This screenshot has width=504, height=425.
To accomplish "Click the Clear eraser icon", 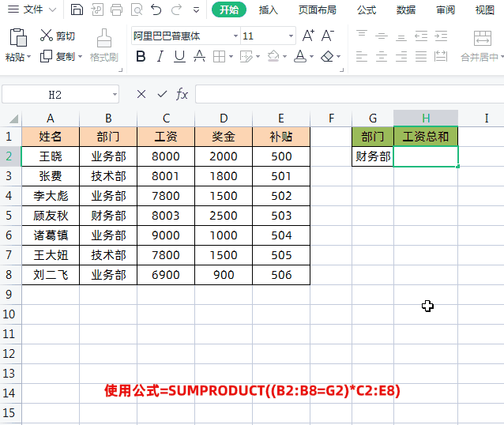I will [x=327, y=57].
